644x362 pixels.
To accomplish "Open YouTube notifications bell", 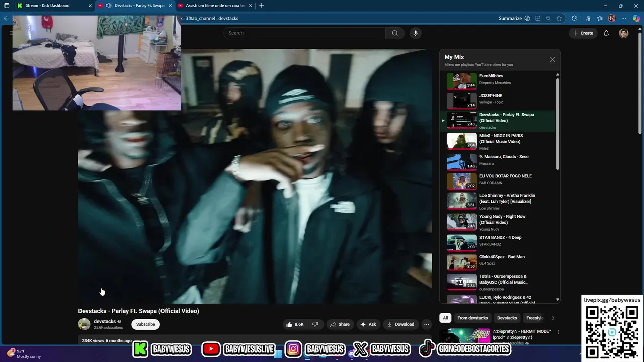I will coord(606,33).
